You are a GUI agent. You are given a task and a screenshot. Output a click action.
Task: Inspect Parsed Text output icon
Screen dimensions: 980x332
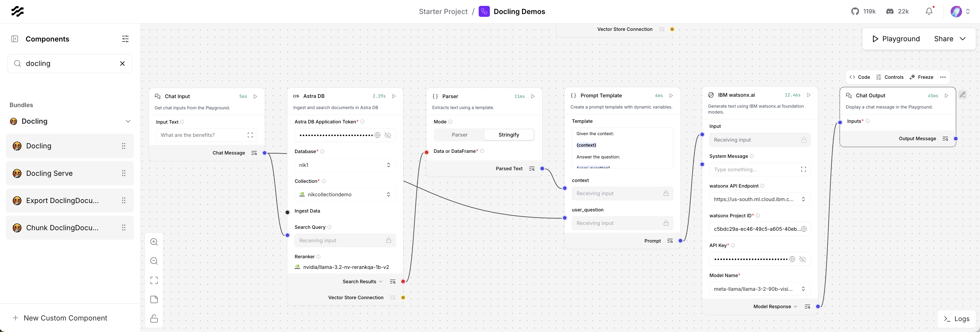coord(532,169)
